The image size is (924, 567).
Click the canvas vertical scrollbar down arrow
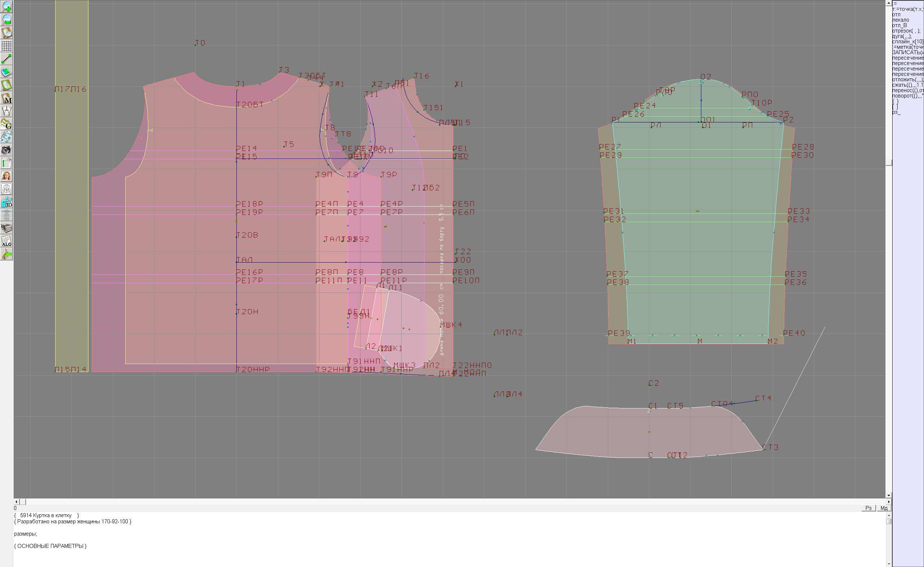889,495
